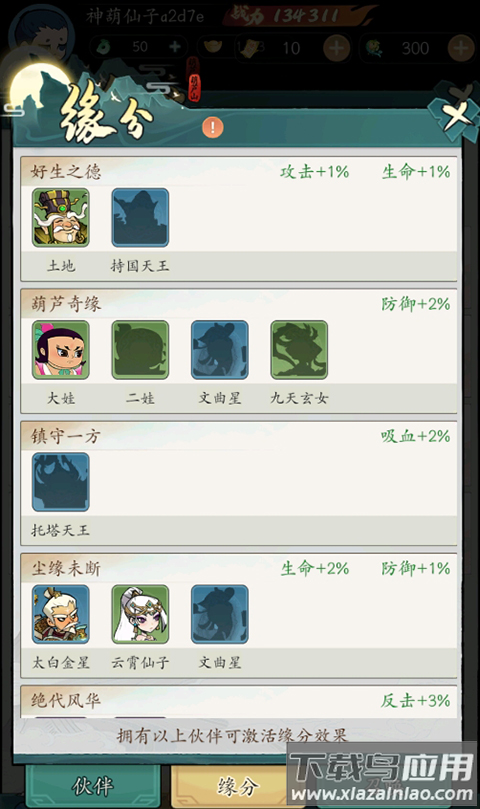Add more currency beside the 50 counter
This screenshot has width=480, height=809.
coord(174,47)
